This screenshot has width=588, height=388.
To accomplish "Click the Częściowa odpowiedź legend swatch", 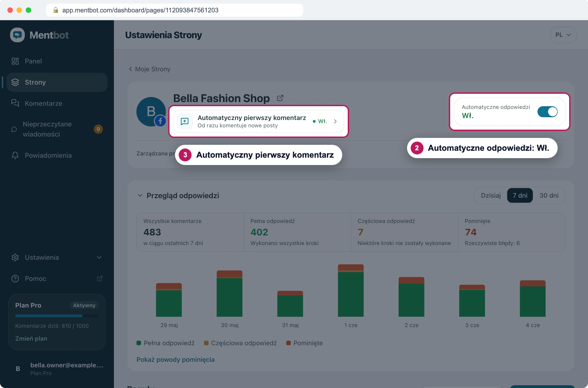I will (x=206, y=343).
